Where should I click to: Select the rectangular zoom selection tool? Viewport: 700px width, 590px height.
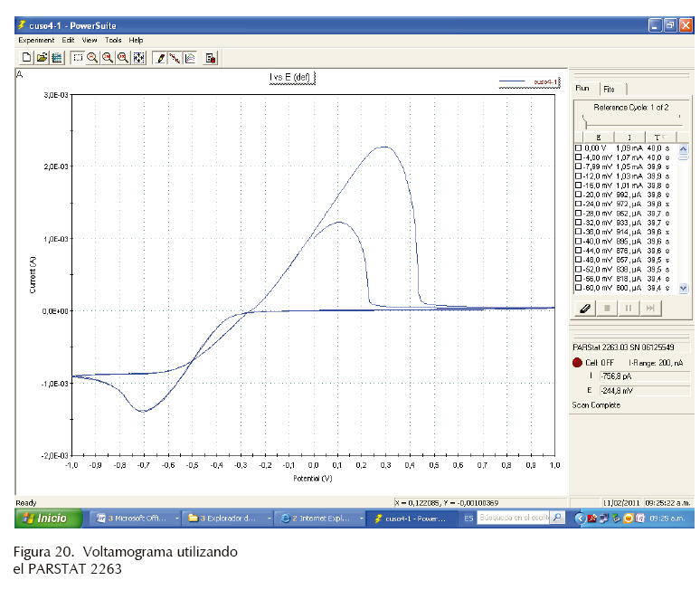(x=78, y=58)
